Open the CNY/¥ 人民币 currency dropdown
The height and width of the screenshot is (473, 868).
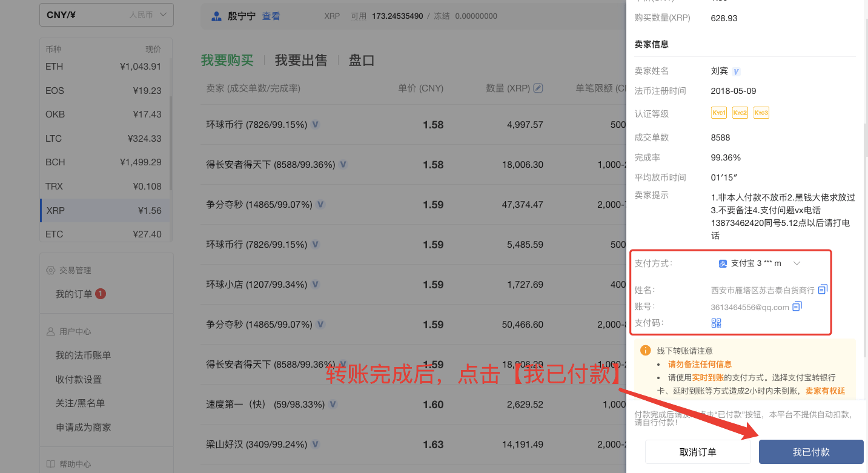pyautogui.click(x=107, y=15)
